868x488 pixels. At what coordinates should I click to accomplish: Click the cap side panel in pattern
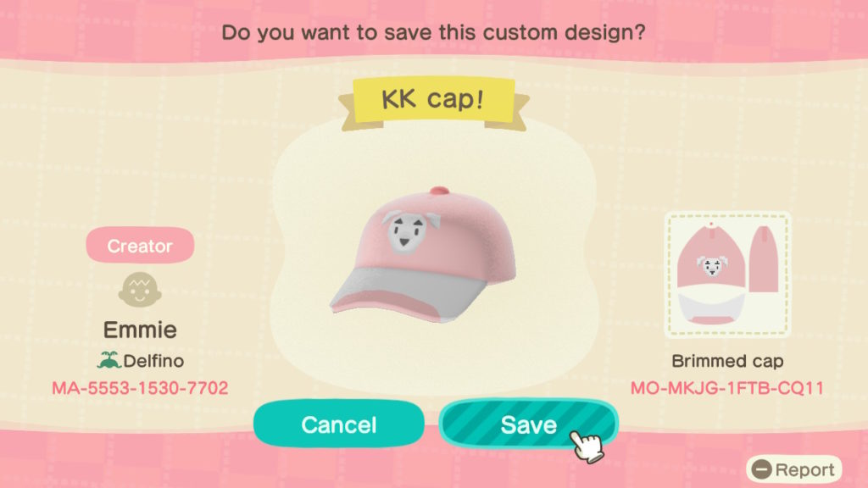764,259
